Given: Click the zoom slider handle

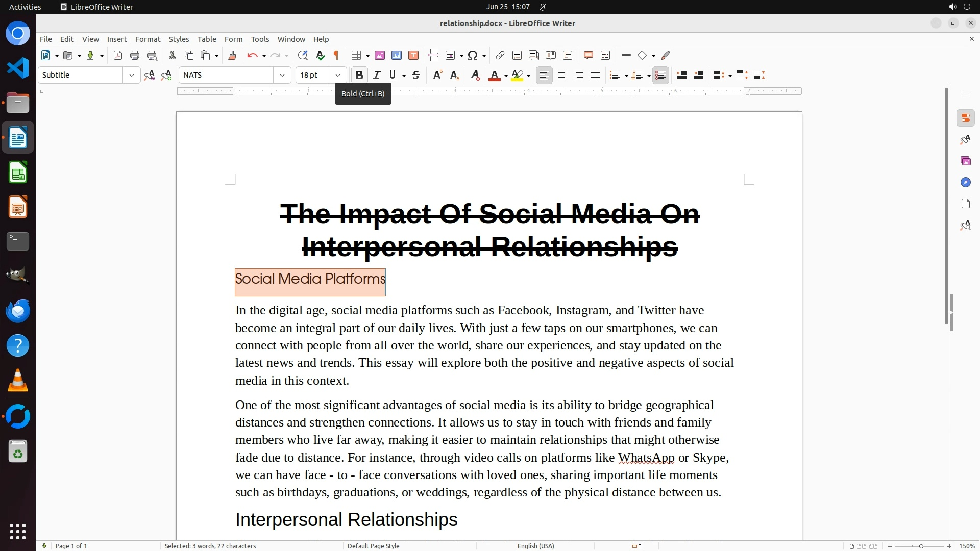Looking at the screenshot, I should pos(921,546).
